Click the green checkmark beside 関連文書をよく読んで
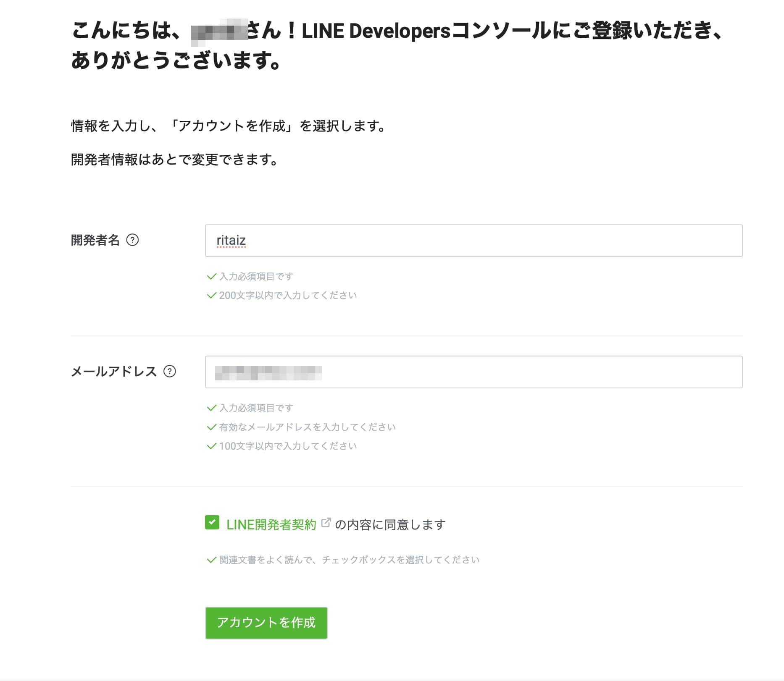The height and width of the screenshot is (681, 784). tap(211, 560)
